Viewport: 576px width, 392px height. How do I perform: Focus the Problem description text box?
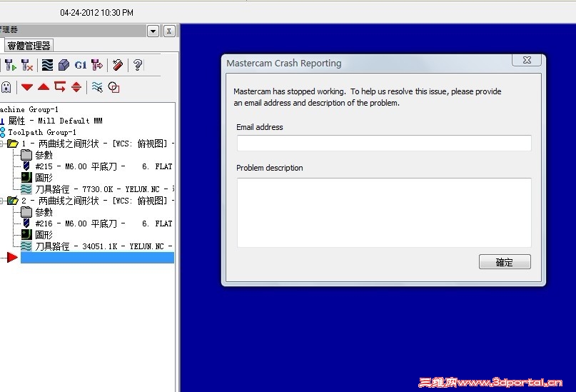click(x=384, y=213)
